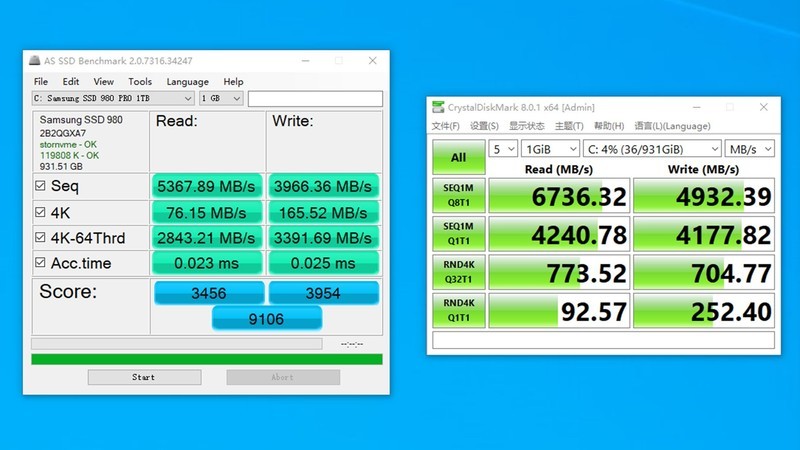Run all tests with the All button

pos(459,157)
